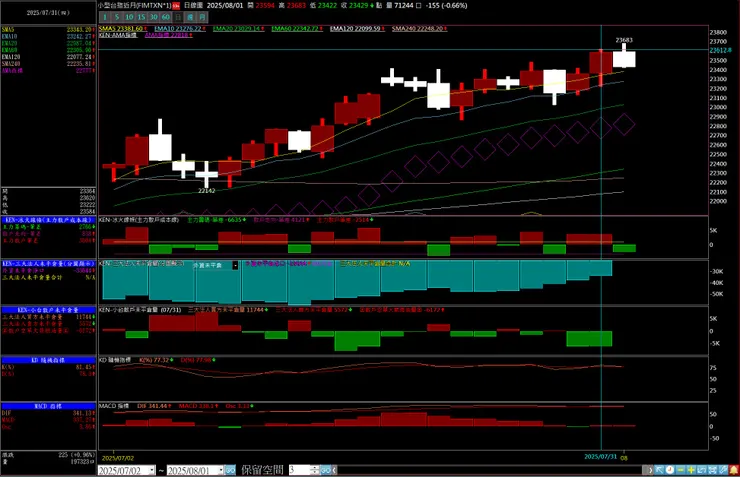The height and width of the screenshot is (477, 740).
Task: Switch to the 30-minute timeframe button
Action: 153,17
